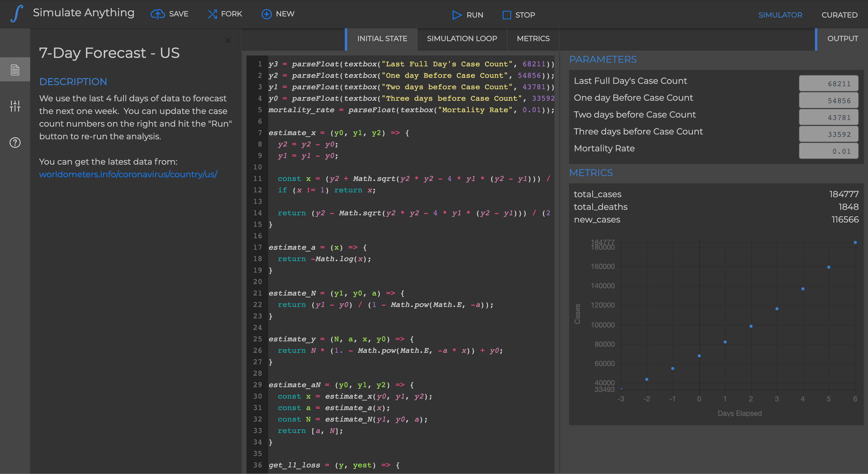Image resolution: width=868 pixels, height=474 pixels.
Task: Click the Three days before Case Count field
Action: [x=828, y=134]
